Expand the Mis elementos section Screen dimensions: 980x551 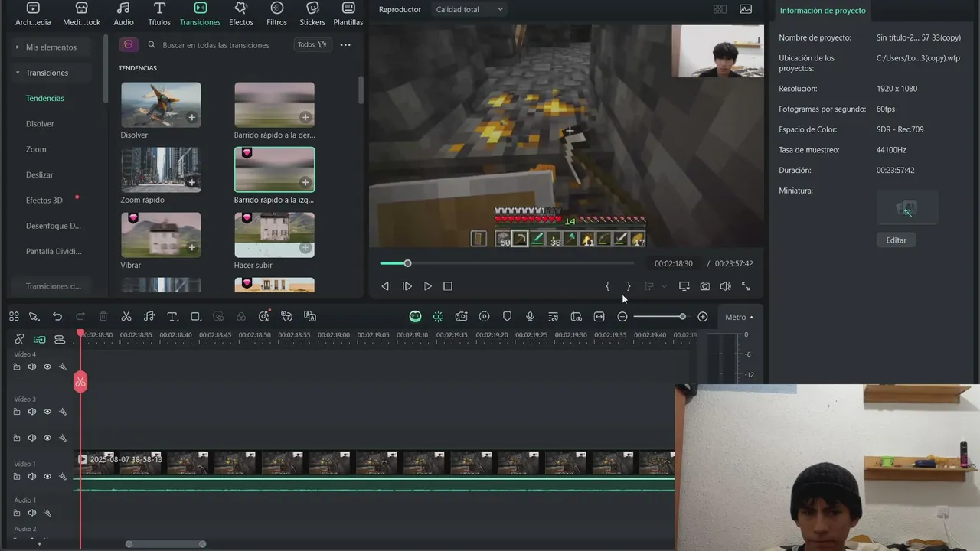coord(18,47)
